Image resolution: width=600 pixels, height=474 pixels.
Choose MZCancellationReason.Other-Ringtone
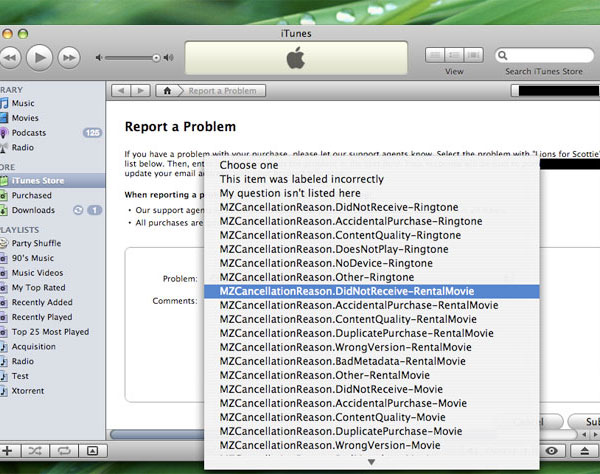(x=372, y=277)
